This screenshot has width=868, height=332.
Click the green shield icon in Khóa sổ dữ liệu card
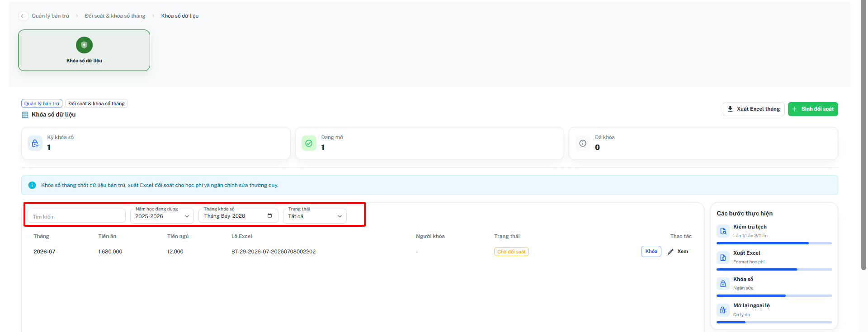click(x=84, y=45)
